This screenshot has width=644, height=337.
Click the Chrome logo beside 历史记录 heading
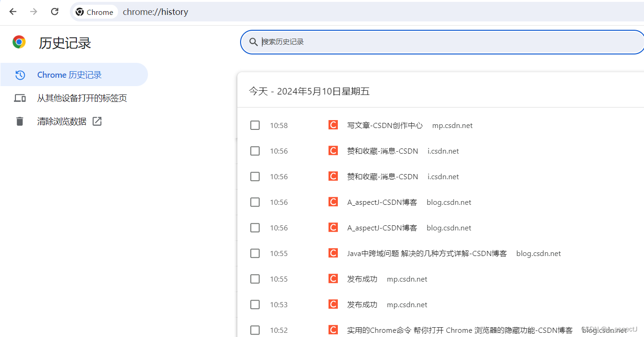[19, 42]
